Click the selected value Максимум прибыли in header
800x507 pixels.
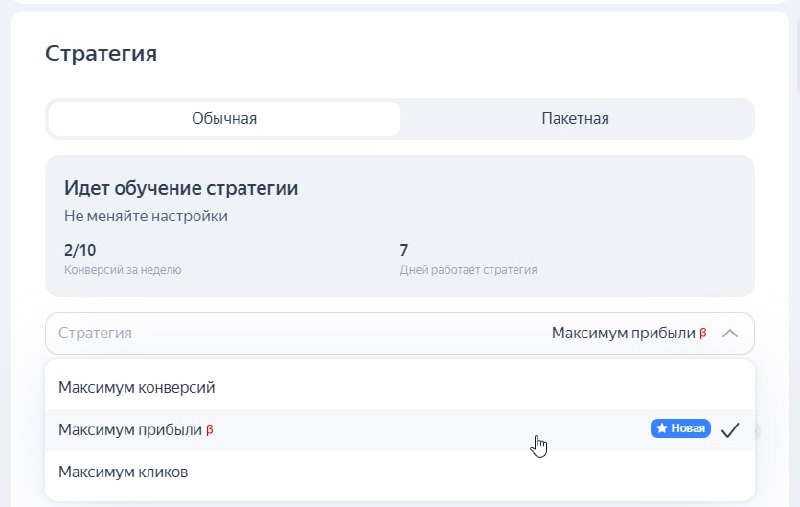[623, 333]
